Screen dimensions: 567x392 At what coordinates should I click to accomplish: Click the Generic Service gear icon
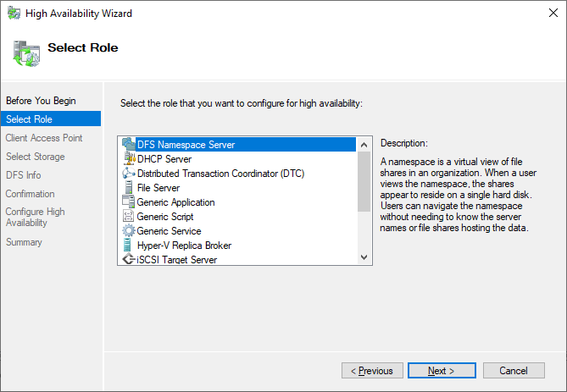[128, 230]
